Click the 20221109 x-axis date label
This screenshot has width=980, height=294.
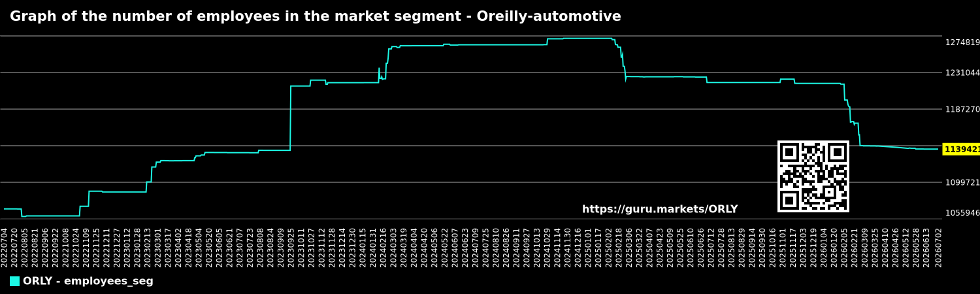pyautogui.click(x=86, y=247)
